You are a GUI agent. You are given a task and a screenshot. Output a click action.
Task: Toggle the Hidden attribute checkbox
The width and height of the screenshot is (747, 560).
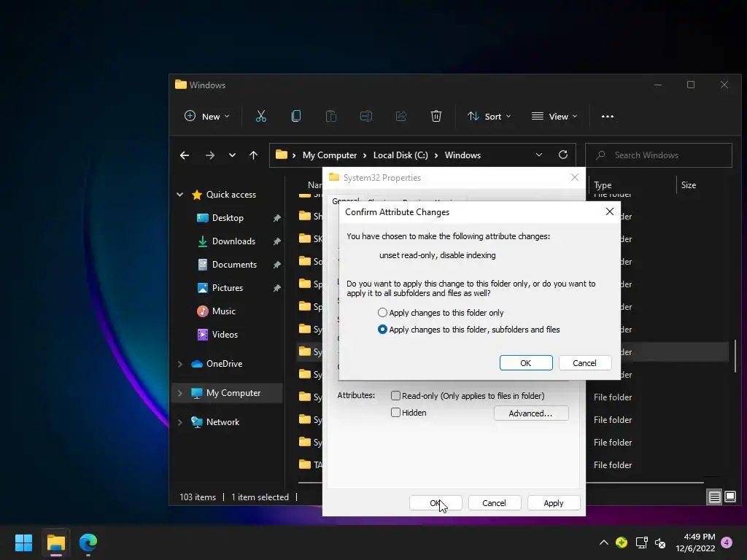(395, 413)
